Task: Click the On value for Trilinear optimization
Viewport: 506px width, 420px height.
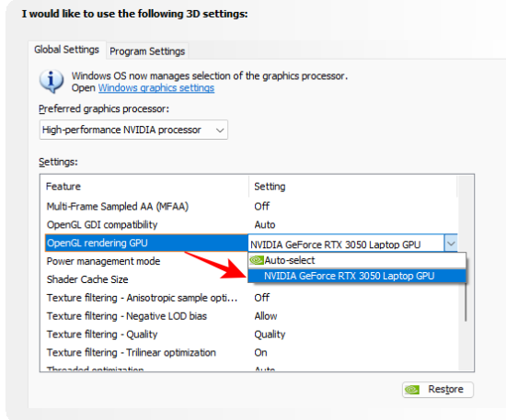Action: [260, 353]
